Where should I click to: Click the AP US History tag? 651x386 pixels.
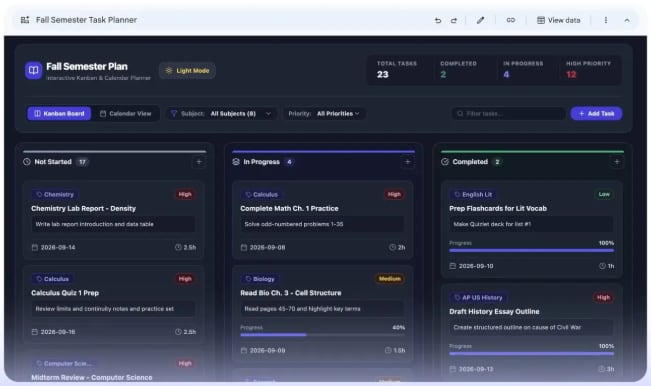(x=478, y=298)
